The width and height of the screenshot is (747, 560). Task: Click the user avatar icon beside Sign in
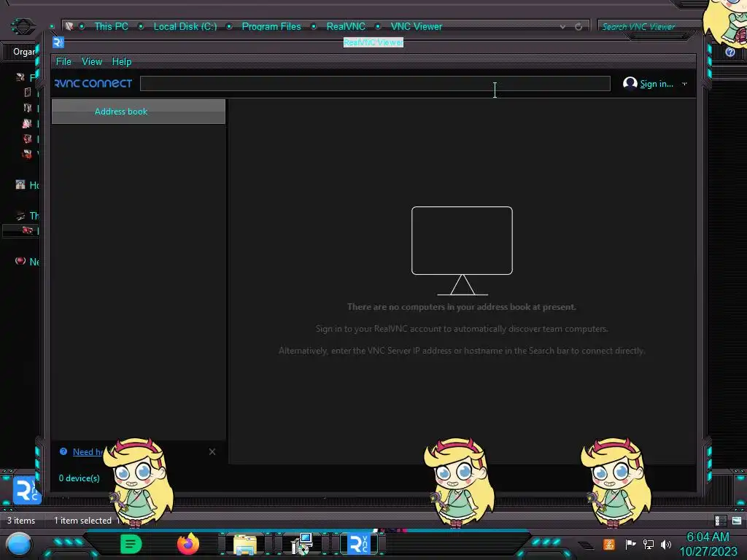pos(630,83)
